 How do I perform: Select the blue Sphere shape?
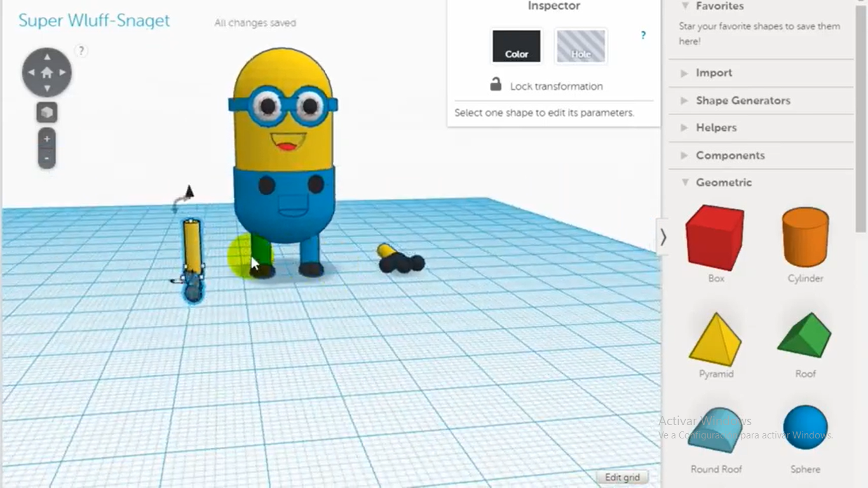tap(805, 428)
